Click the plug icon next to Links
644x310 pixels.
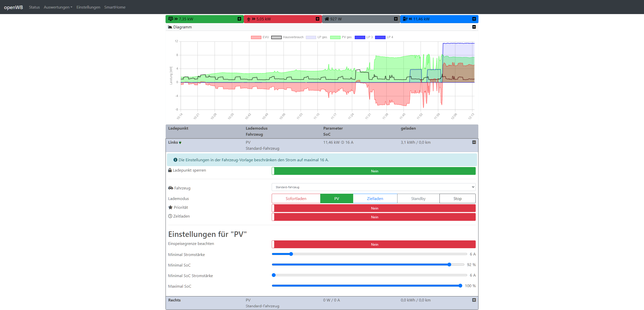pyautogui.click(x=180, y=142)
